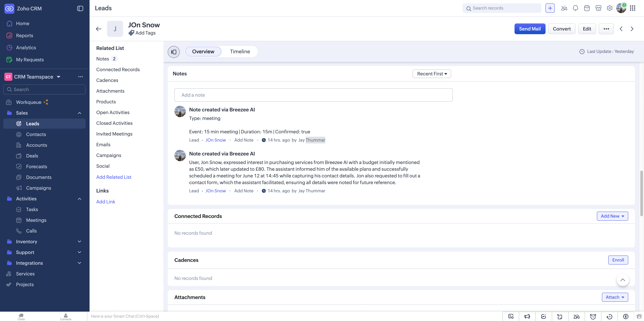This screenshot has height=321, width=644.
Task: Collapse the Sales folder
Action: [x=79, y=113]
